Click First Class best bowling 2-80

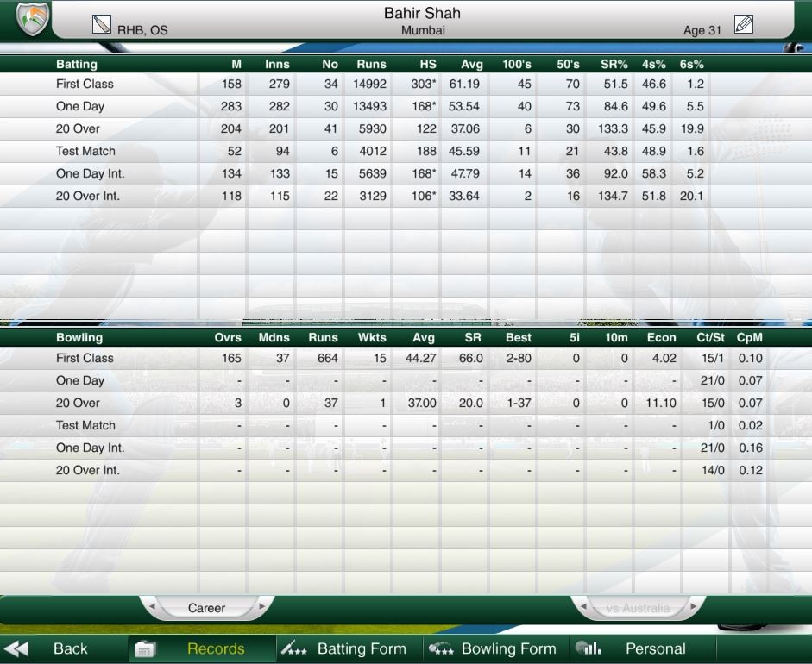point(519,358)
